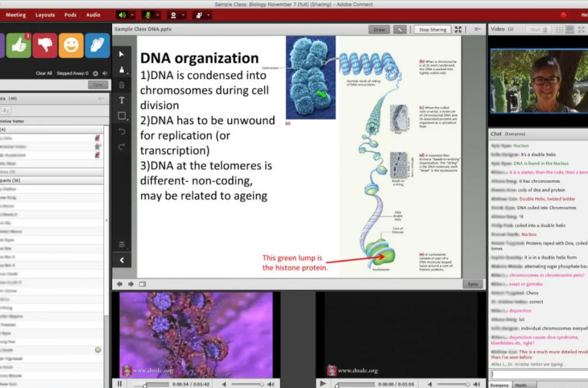
Task: Select the arrow pointer tool in whiteboard toolbar
Action: click(x=121, y=54)
